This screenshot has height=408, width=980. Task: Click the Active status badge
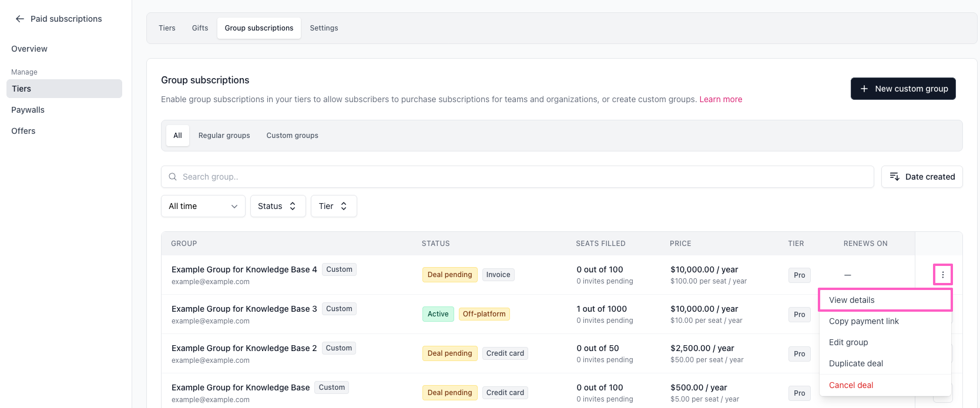[438, 314]
